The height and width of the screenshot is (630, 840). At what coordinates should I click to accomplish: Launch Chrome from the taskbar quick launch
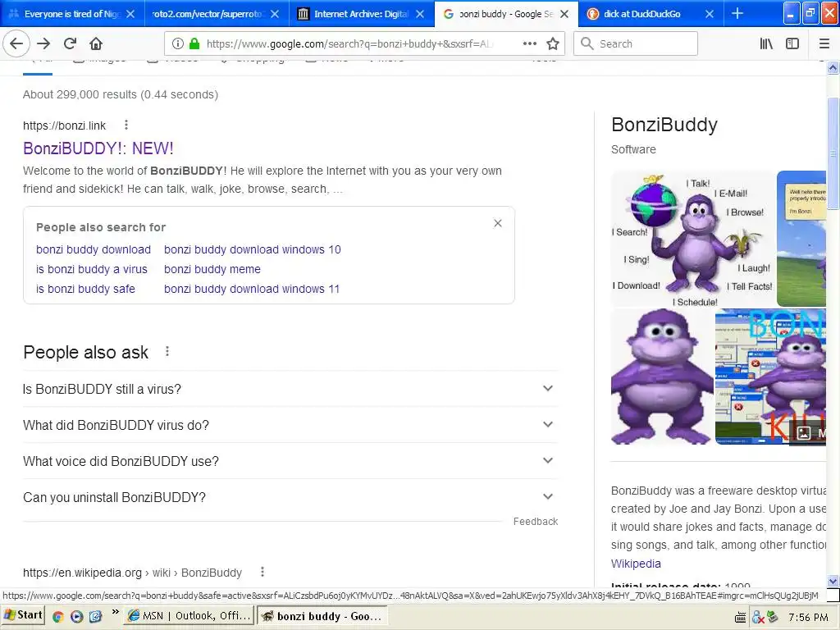pos(58,617)
